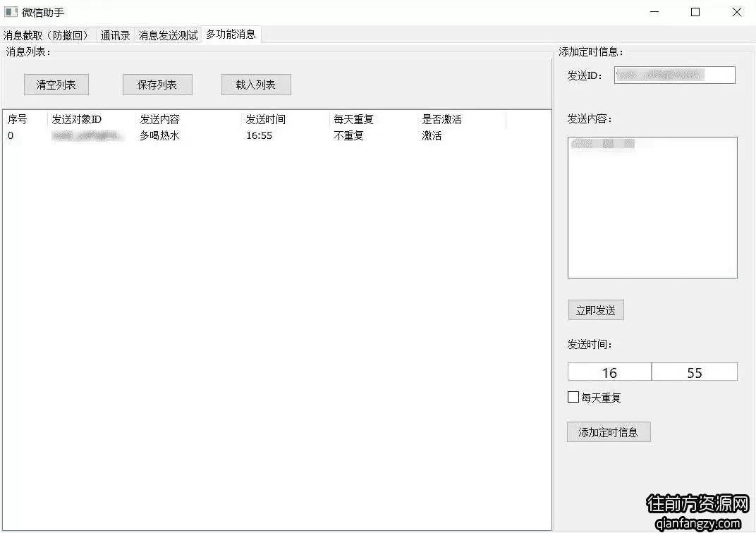The image size is (756, 533).
Task: Click the 清空列表 button
Action: pos(56,85)
